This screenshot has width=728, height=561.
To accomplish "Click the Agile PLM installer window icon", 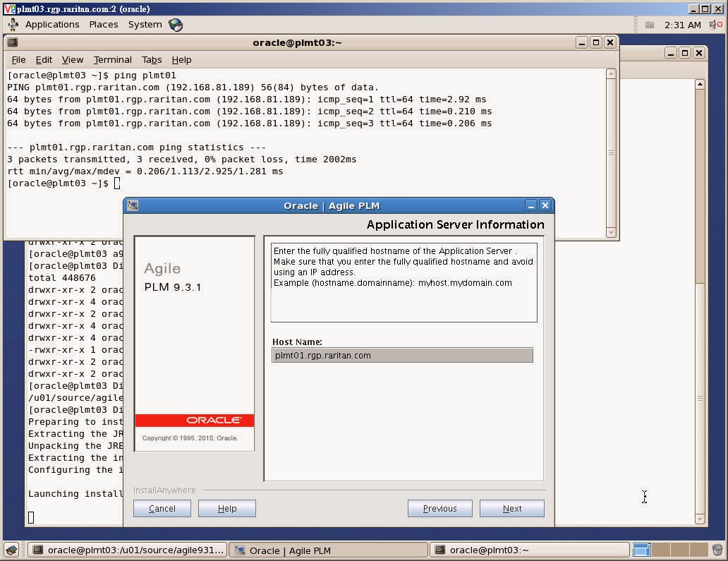I will tap(133, 205).
